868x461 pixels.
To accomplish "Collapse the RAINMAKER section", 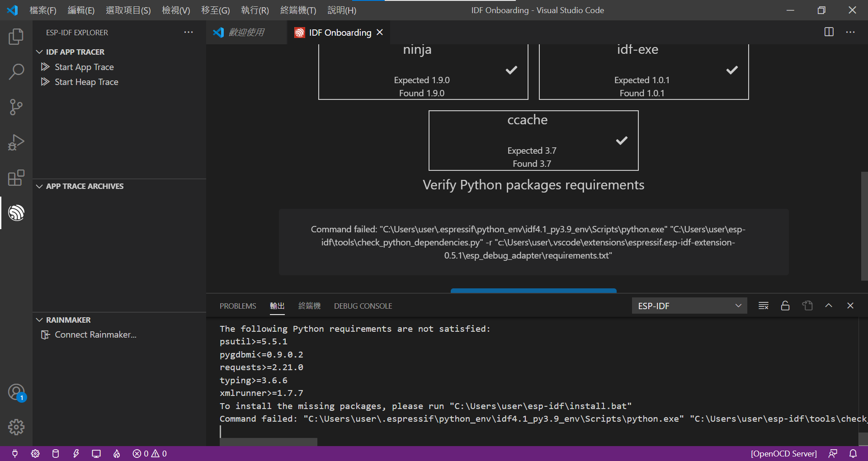I will point(119,320).
